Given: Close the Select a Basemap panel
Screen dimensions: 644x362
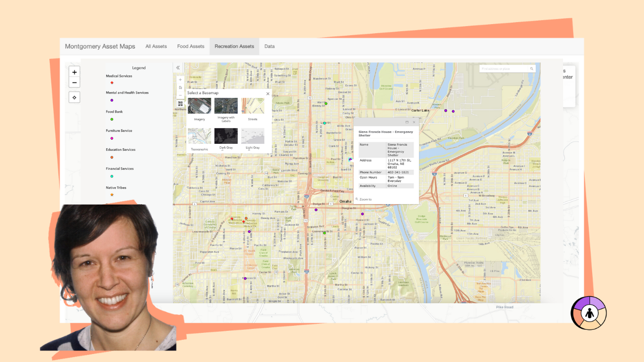Looking at the screenshot, I should coord(268,94).
